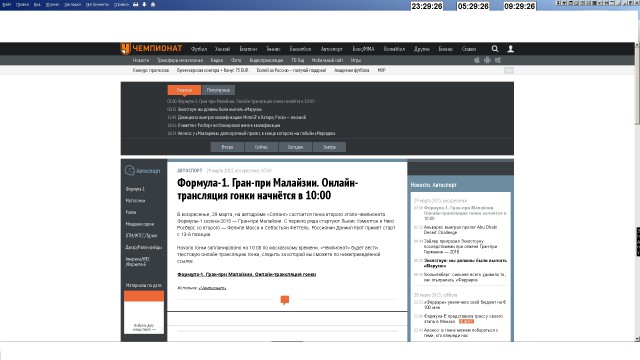
Task: Open Мотогонки in the left sidebar
Action: tap(135, 201)
